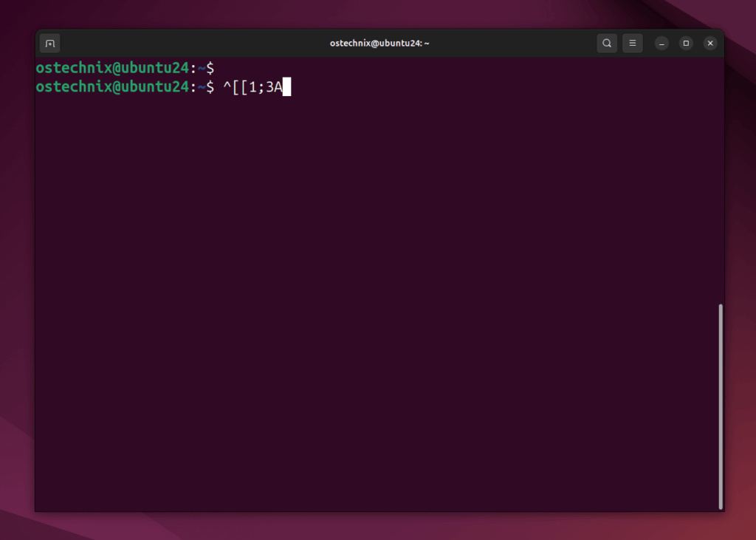Open the terminal search tool

click(x=607, y=44)
